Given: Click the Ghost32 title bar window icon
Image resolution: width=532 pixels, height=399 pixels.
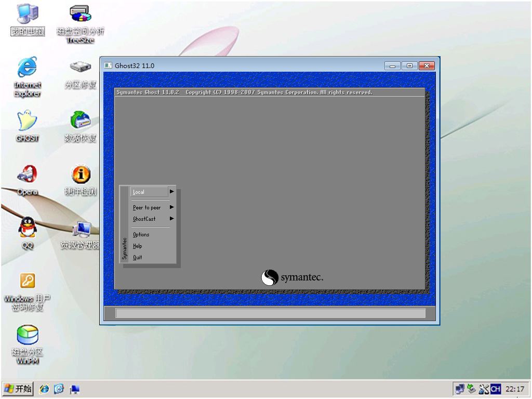Looking at the screenshot, I should point(108,65).
